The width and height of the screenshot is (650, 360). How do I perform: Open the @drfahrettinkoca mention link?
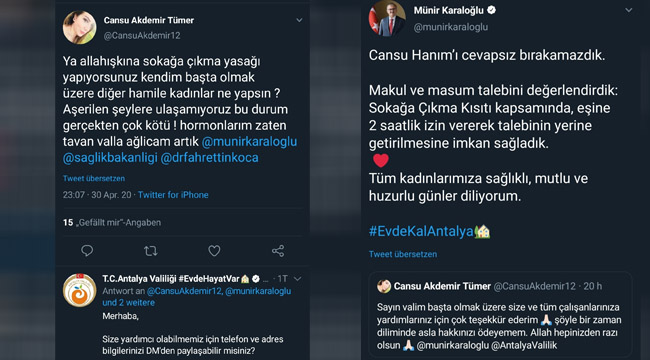tap(209, 158)
